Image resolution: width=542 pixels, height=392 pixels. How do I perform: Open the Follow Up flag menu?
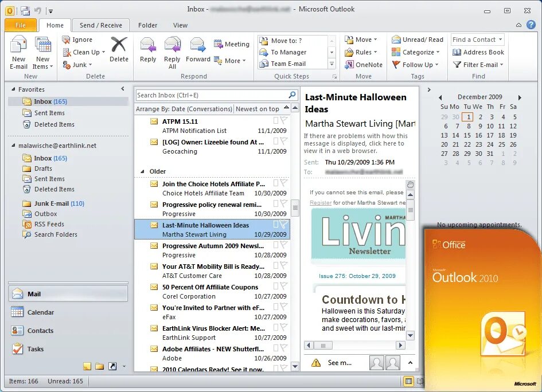pyautogui.click(x=415, y=65)
